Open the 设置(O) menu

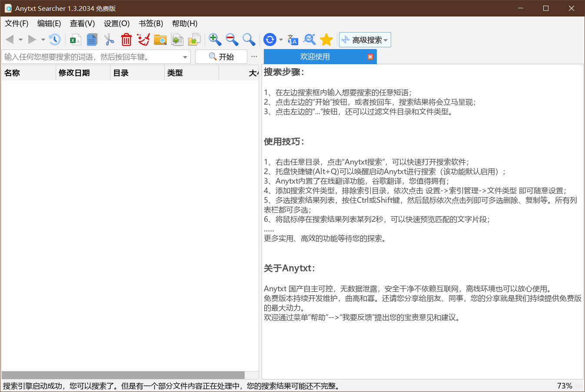pos(116,23)
